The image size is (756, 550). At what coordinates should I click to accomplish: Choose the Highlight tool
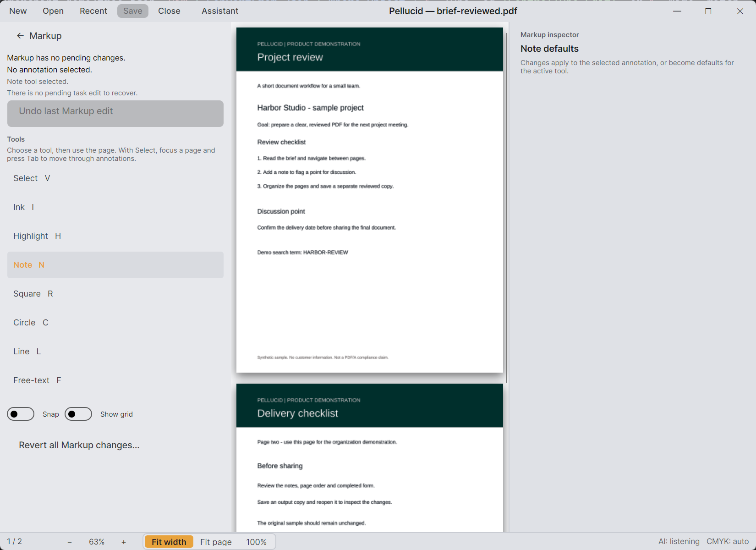click(x=115, y=236)
